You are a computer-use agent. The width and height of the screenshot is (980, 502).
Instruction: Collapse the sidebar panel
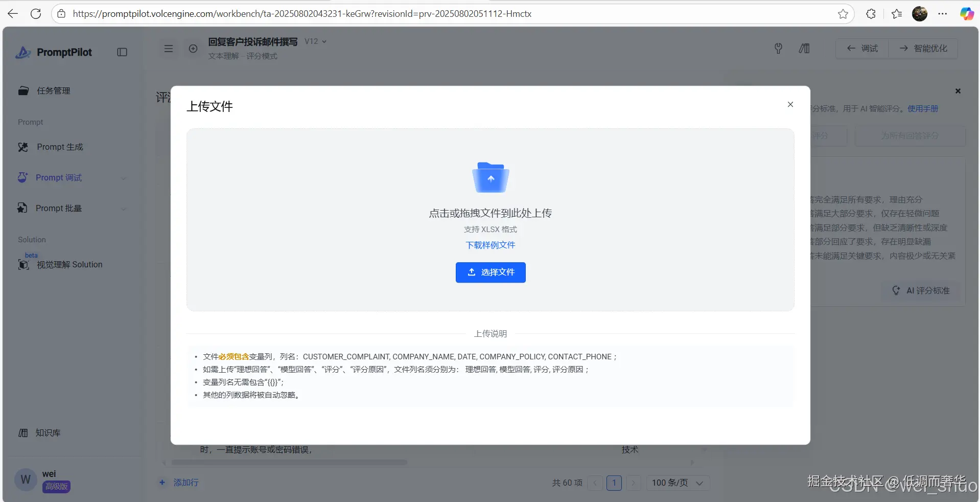(122, 52)
